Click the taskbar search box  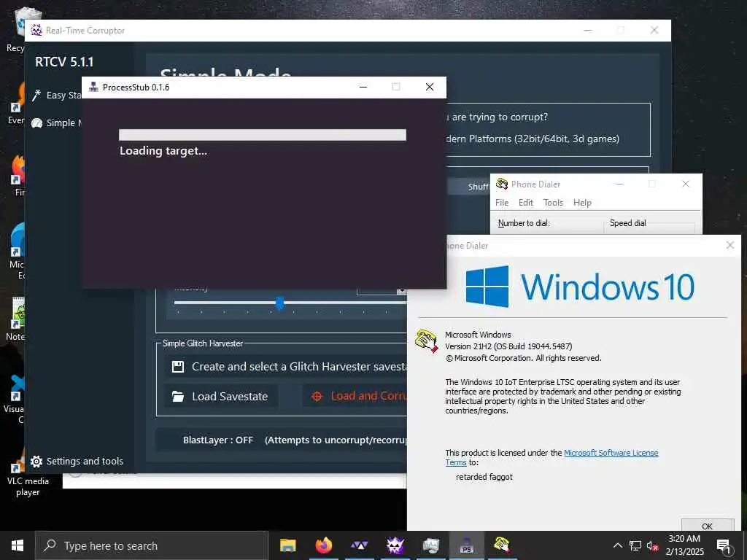click(152, 545)
